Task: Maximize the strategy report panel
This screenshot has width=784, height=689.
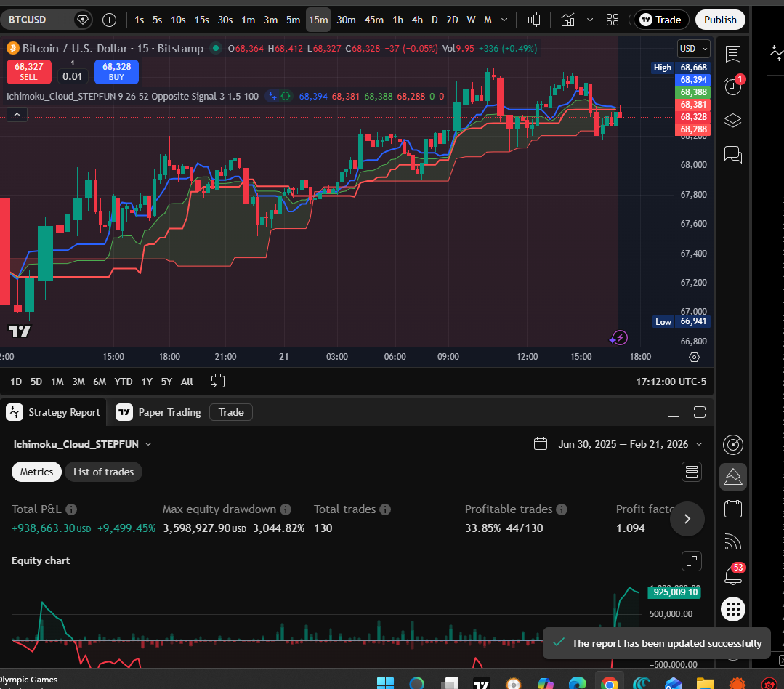Action: 700,413
